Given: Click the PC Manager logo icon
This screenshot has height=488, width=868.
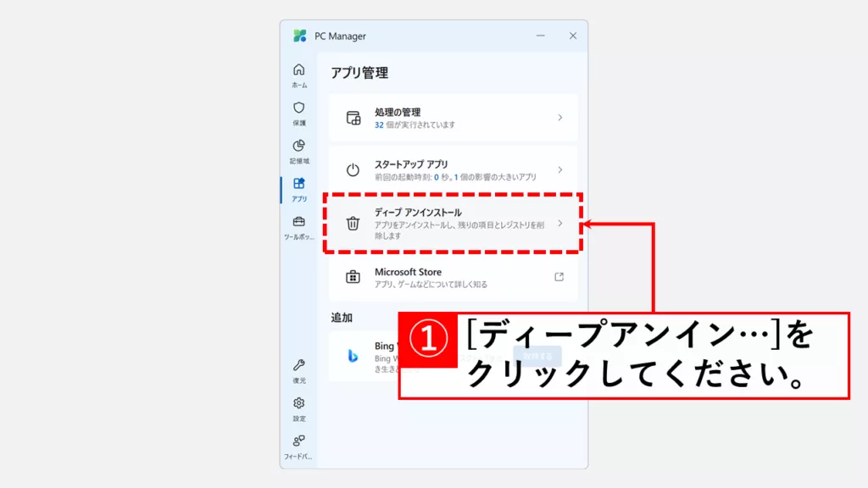Looking at the screenshot, I should (300, 36).
